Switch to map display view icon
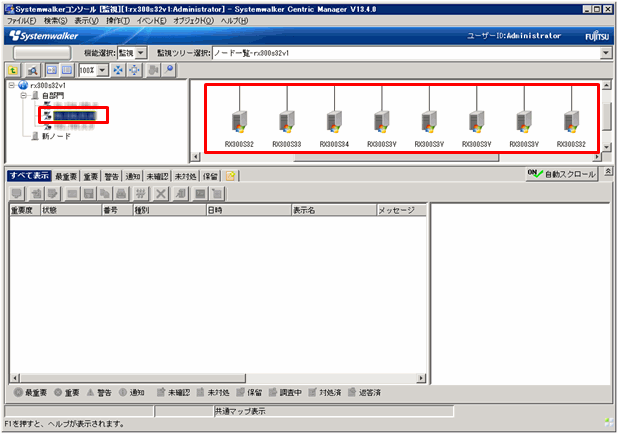Image resolution: width=618 pixels, height=434 pixels. coord(52,71)
